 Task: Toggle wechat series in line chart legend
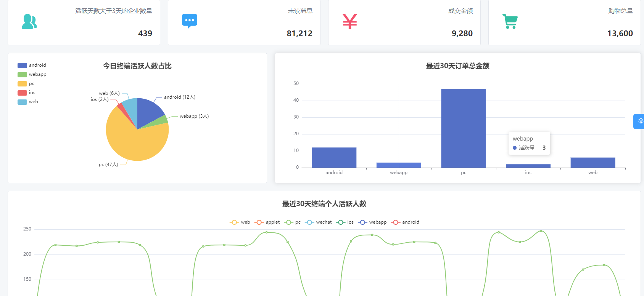coord(318,222)
